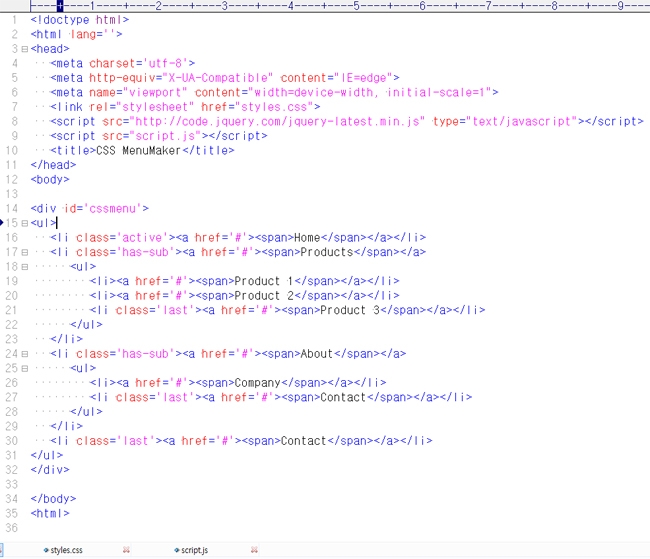Image resolution: width=650 pixels, height=559 pixels.
Task: Click the closing '</head>' tag
Action: [53, 165]
